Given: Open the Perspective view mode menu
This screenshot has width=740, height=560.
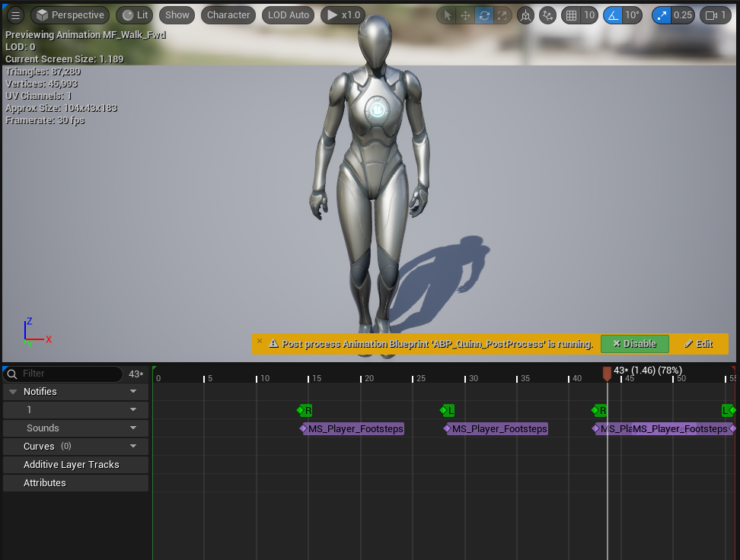Looking at the screenshot, I should point(69,15).
